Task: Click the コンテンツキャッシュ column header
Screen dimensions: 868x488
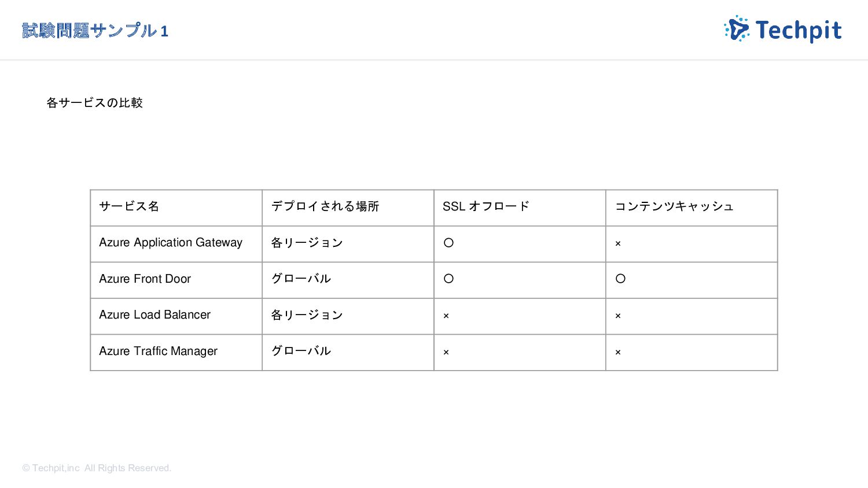Action: pos(692,208)
